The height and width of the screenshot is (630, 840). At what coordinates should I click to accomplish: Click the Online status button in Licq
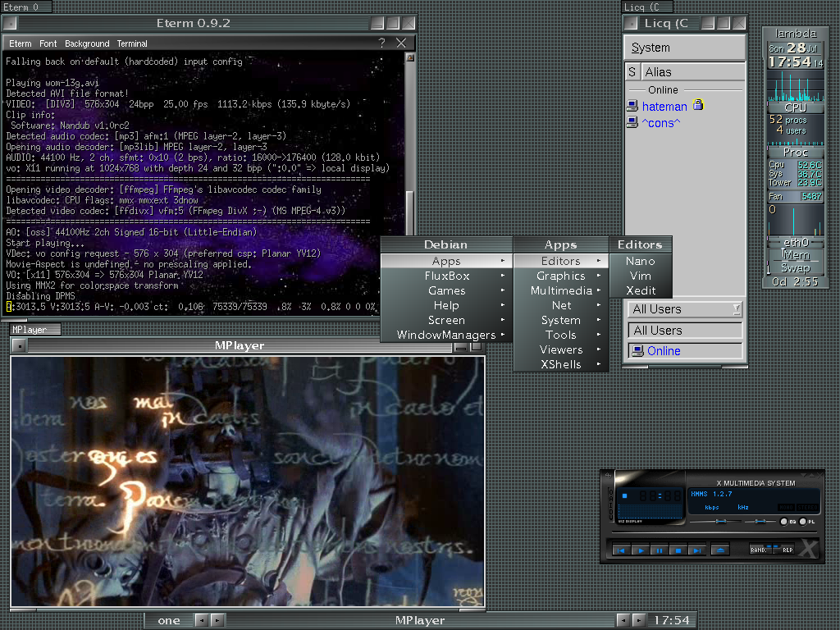point(685,351)
